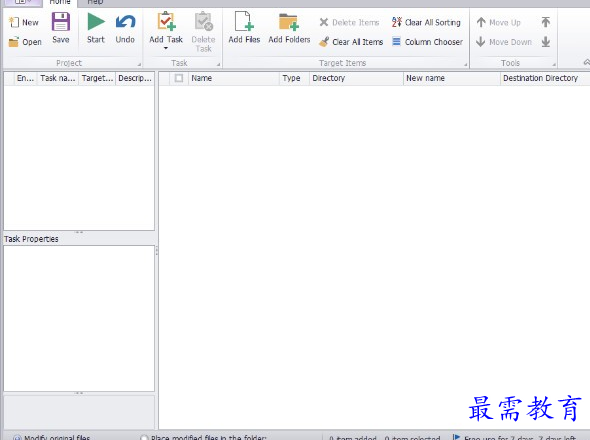
Task: Select Modify original files option
Action: click(52, 437)
